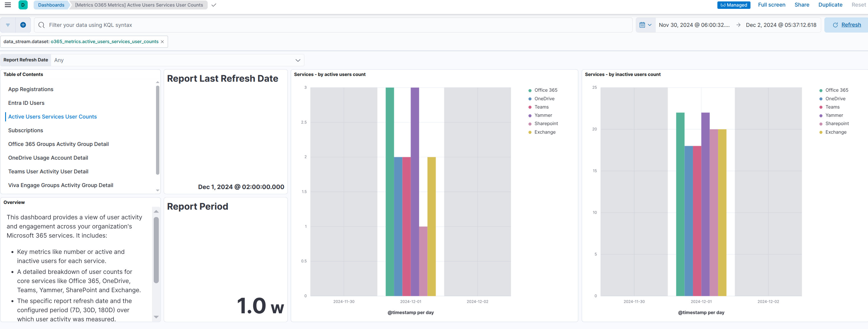The image size is (868, 329).
Task: Click the Managed badge
Action: click(734, 5)
